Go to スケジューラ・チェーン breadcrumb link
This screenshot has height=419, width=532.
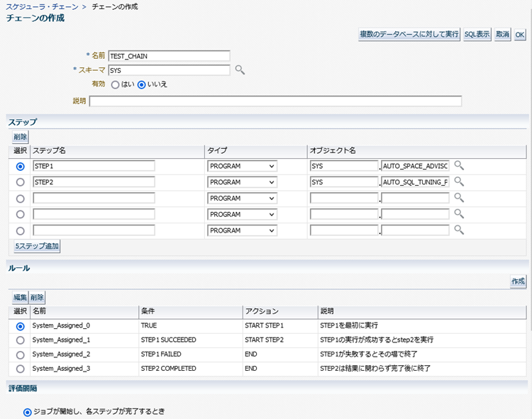[x=41, y=6]
